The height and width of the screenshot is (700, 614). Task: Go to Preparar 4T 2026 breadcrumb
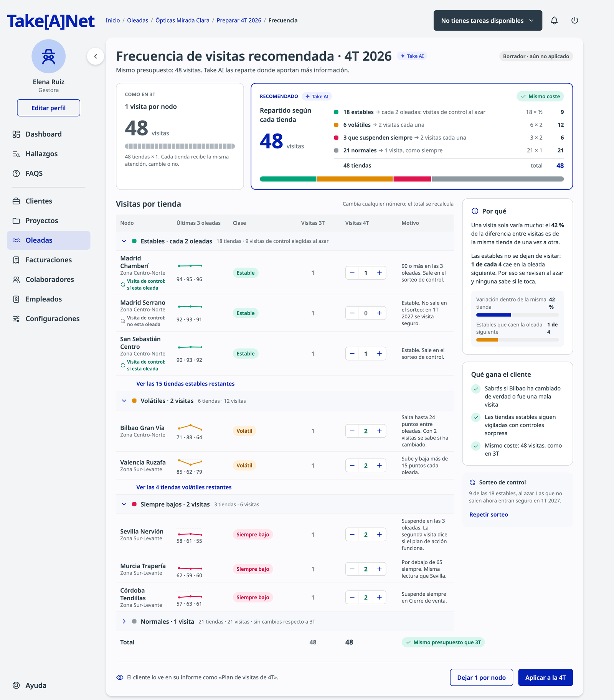pos(239,20)
